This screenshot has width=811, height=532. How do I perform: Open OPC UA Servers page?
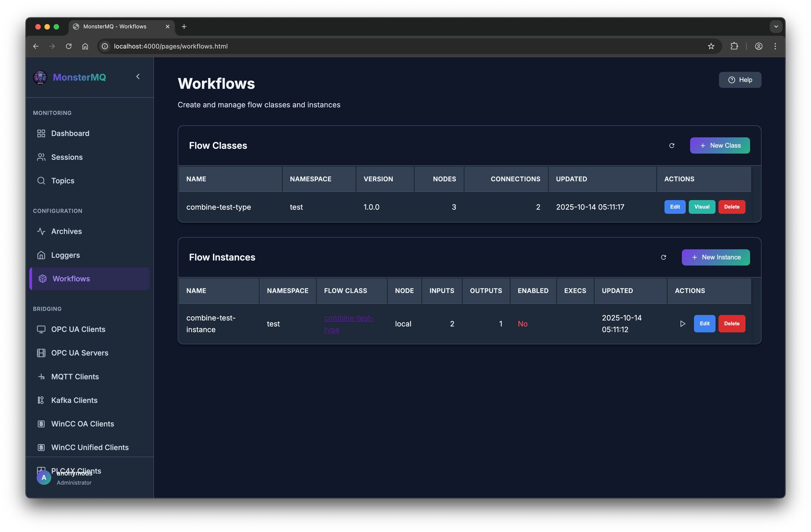click(x=79, y=353)
